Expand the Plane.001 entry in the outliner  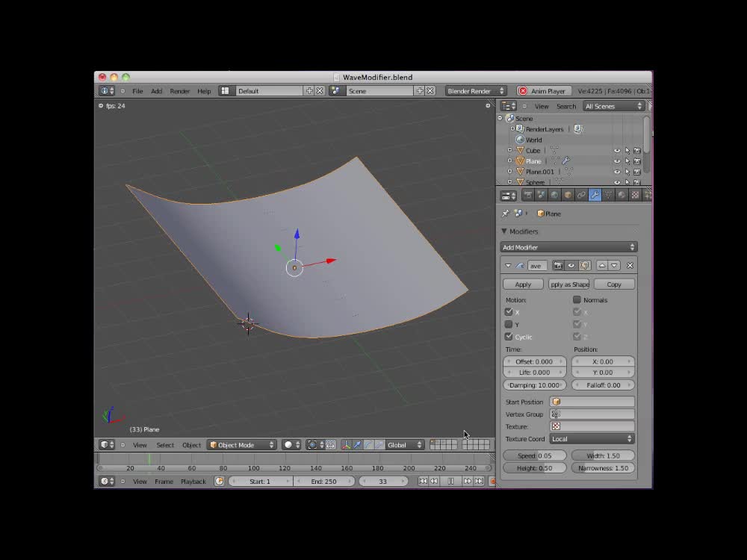pyautogui.click(x=509, y=171)
